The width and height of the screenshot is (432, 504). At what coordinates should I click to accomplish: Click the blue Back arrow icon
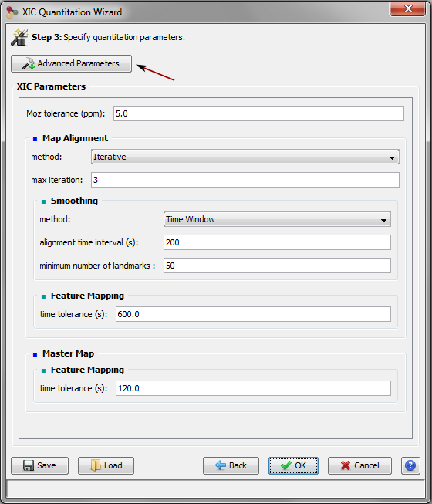click(x=221, y=465)
